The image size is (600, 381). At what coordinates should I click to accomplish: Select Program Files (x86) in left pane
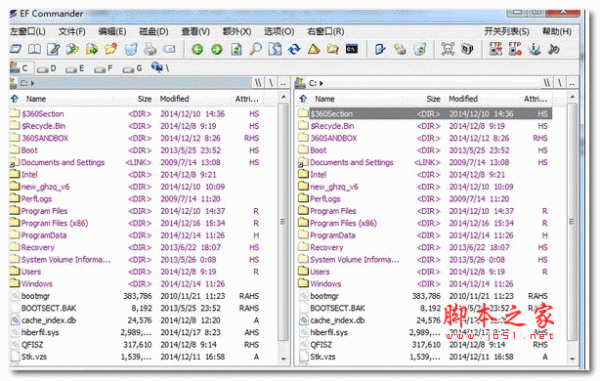point(54,223)
